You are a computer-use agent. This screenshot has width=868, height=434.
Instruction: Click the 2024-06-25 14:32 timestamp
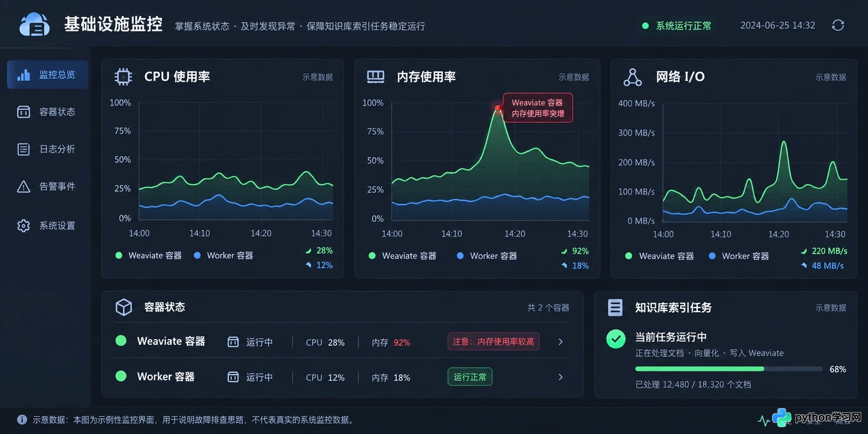778,25
